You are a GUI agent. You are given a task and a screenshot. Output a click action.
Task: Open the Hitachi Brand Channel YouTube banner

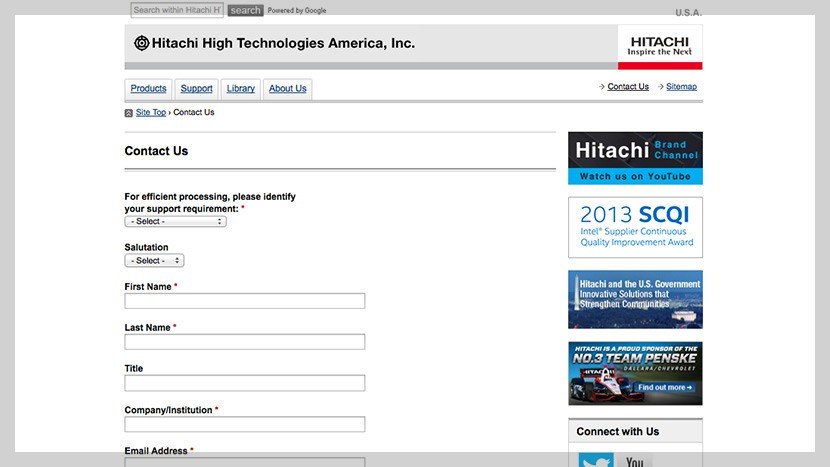point(635,158)
